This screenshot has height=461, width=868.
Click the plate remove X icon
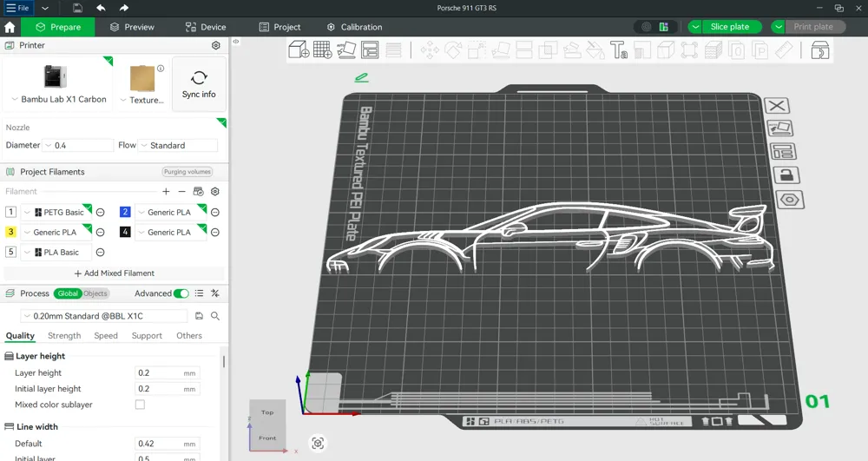(777, 106)
